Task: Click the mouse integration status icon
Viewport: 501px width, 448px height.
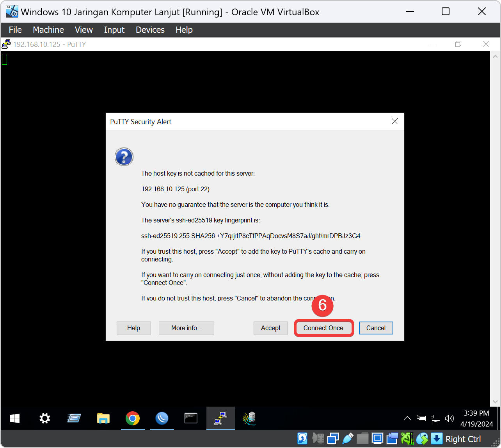Action: pos(422,439)
